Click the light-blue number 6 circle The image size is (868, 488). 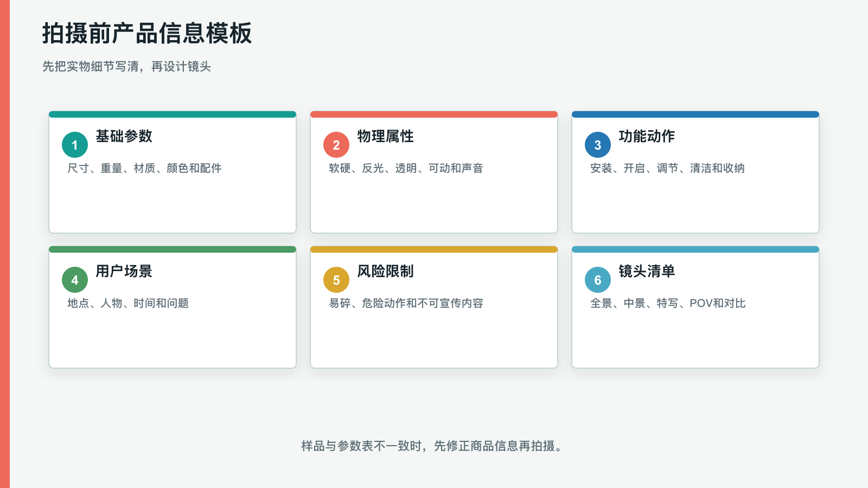click(598, 280)
